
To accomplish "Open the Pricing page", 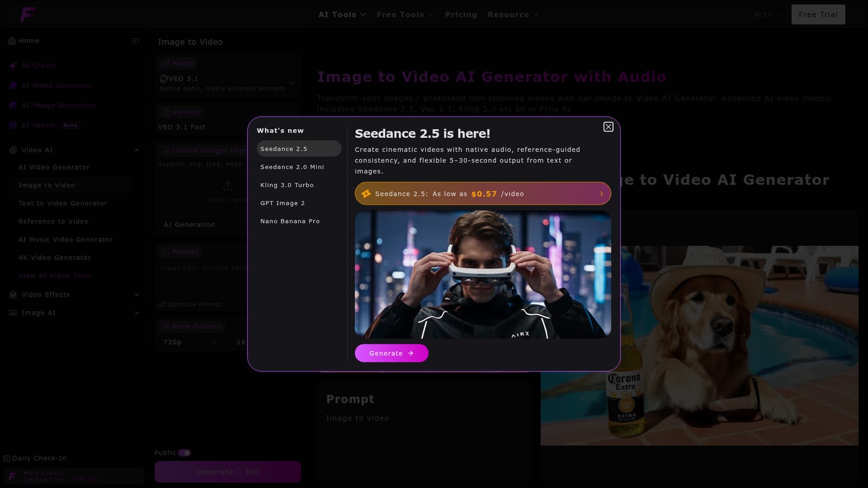I will (461, 15).
